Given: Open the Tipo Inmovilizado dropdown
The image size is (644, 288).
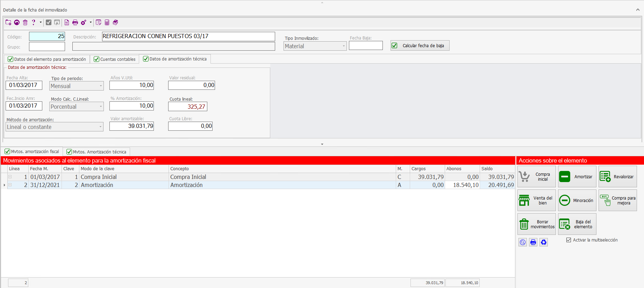Looking at the screenshot, I should point(343,46).
